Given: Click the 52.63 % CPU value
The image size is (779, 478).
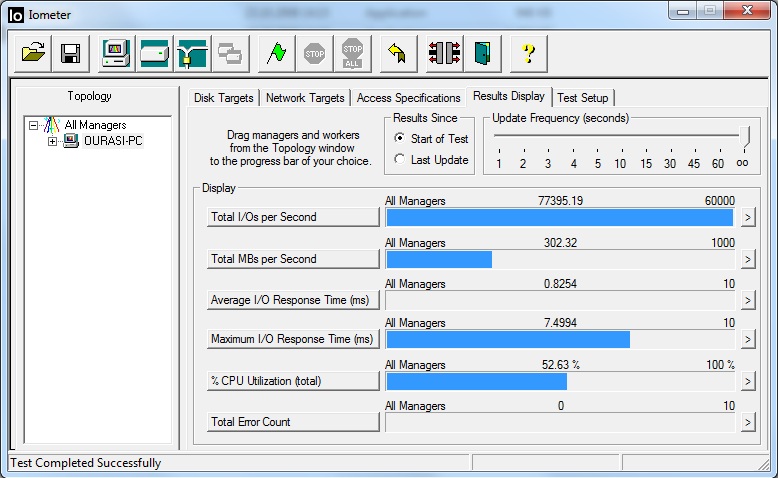Looking at the screenshot, I should click(x=560, y=365).
